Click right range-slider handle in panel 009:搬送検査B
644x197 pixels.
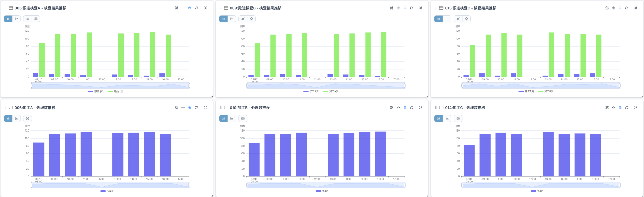tap(405, 86)
